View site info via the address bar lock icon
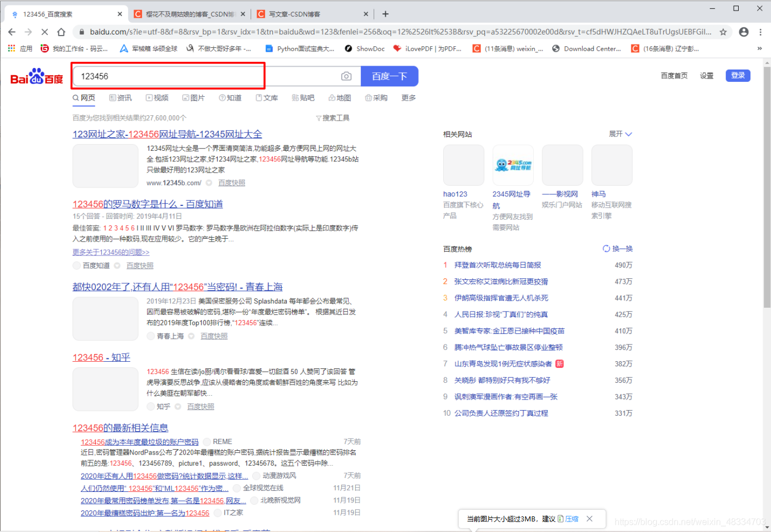This screenshot has width=771, height=532. click(x=81, y=32)
